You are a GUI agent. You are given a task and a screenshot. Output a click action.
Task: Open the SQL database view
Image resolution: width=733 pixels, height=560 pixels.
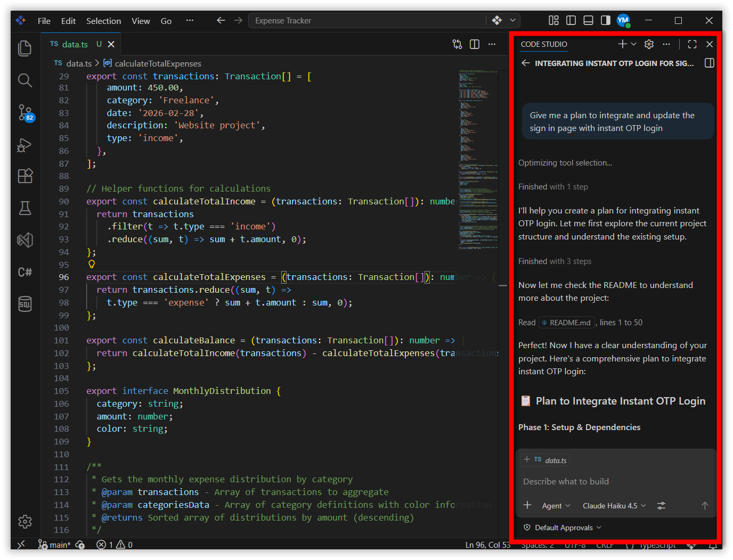tap(25, 304)
